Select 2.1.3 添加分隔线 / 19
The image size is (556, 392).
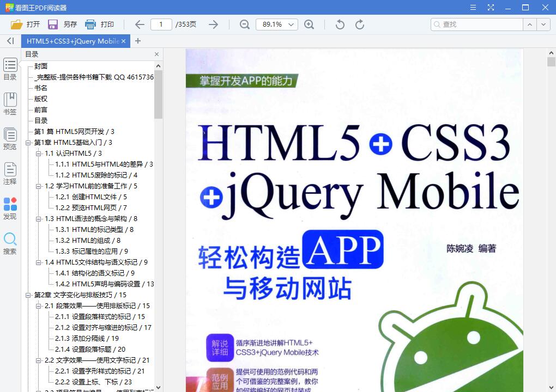tap(87, 339)
